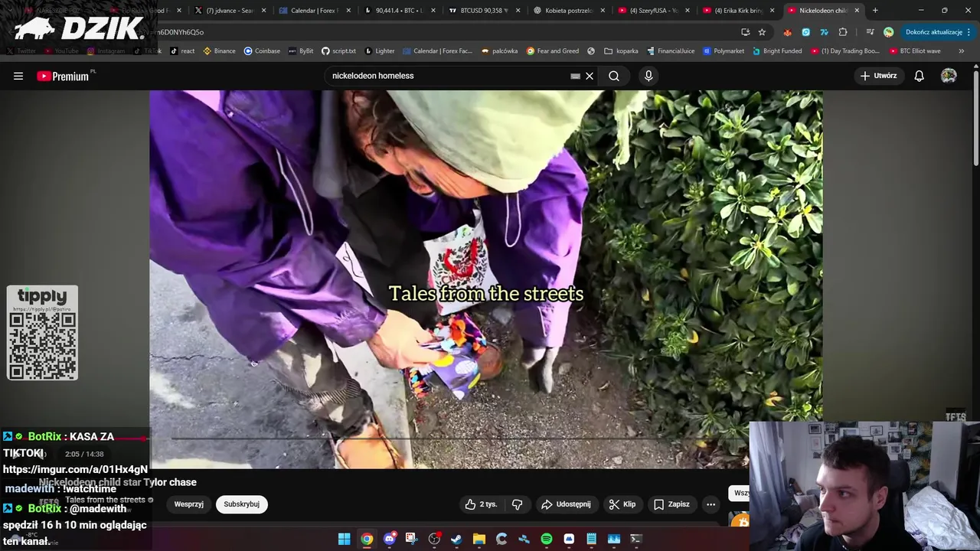Open the Polymarket bookmark
The width and height of the screenshot is (980, 551).
pyautogui.click(x=723, y=51)
